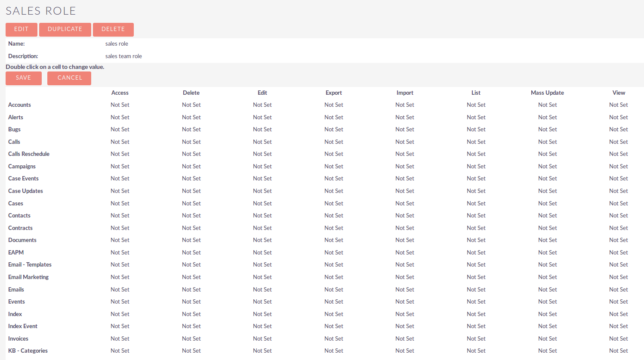644x360 pixels.
Task: Select the Accounts Access permission cell
Action: tap(120, 105)
